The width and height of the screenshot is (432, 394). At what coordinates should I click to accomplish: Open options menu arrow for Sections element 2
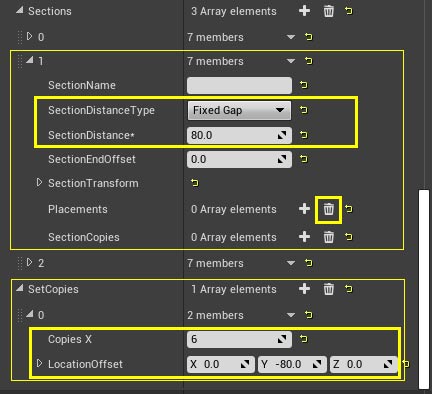point(291,263)
